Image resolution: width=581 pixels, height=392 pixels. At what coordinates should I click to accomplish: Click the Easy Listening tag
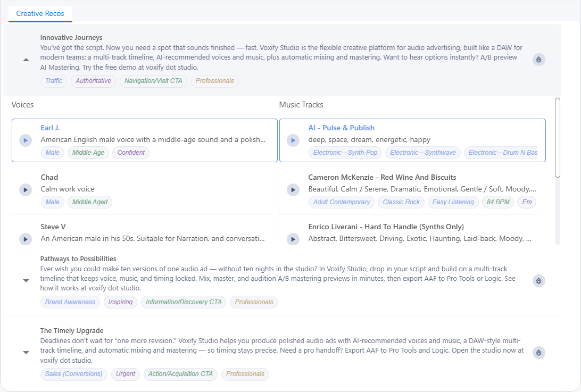point(453,202)
